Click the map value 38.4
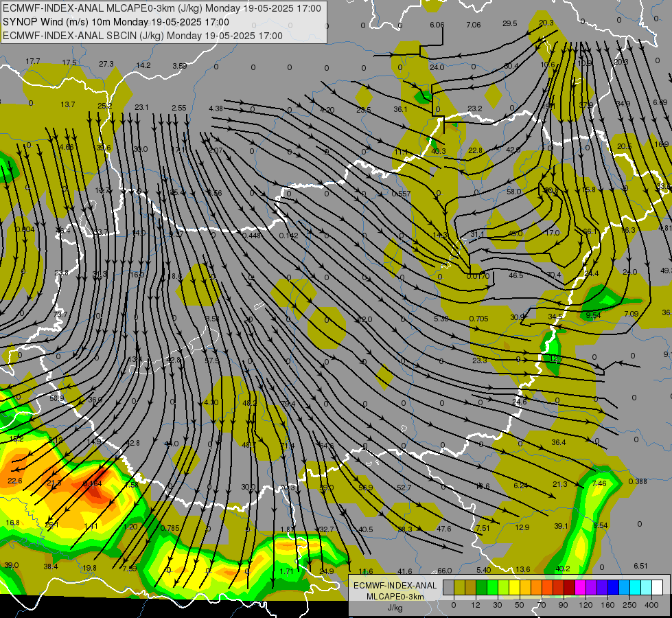Image resolution: width=672 pixels, height=618 pixels. tap(51, 567)
